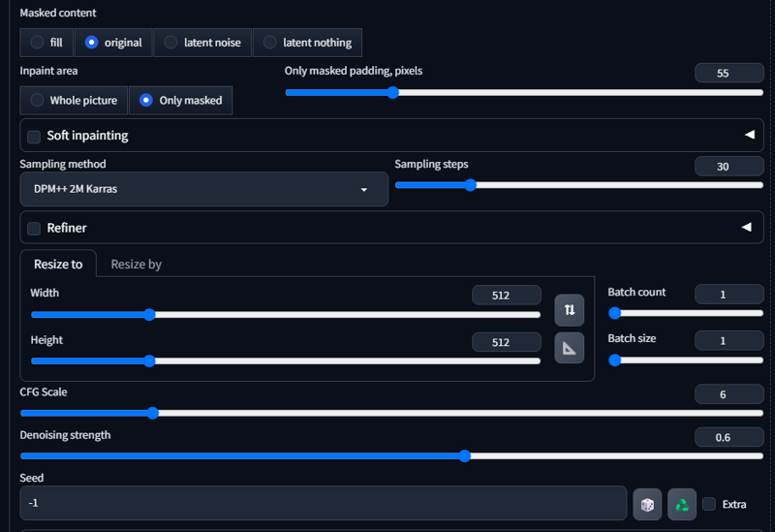Viewport: 775px width, 532px height.
Task: Expand the Soft inpainting section arrow
Action: click(749, 135)
